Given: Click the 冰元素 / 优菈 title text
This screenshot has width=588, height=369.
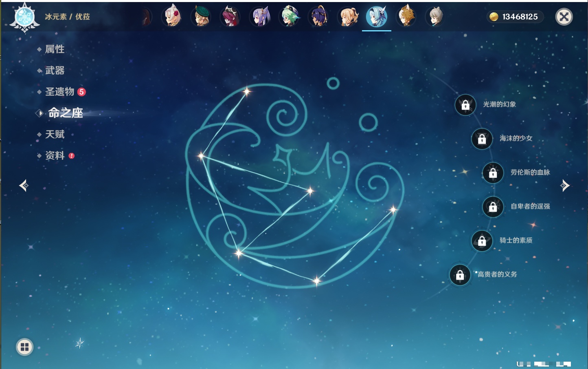Looking at the screenshot, I should point(67,17).
